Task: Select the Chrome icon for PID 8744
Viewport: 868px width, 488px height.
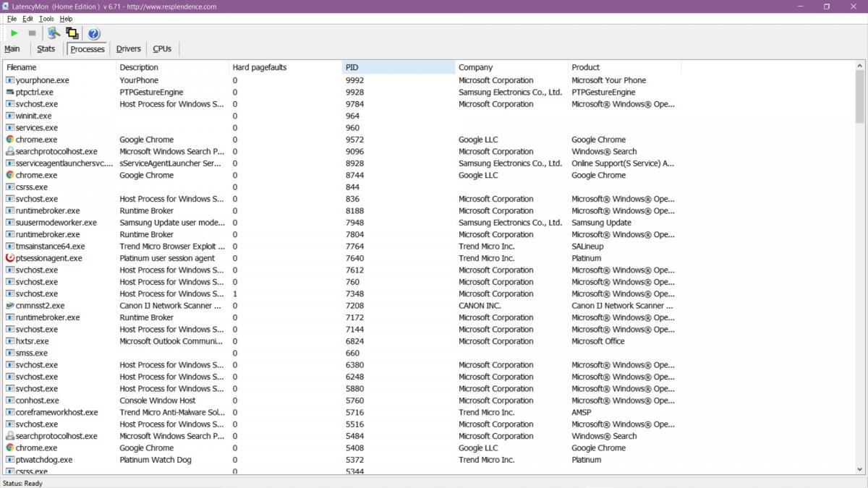Action: (x=10, y=175)
